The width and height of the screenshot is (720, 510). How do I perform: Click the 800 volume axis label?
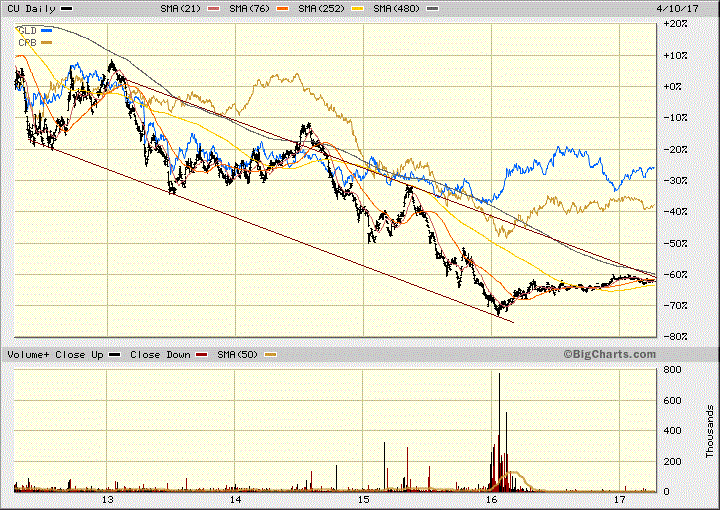(x=672, y=370)
